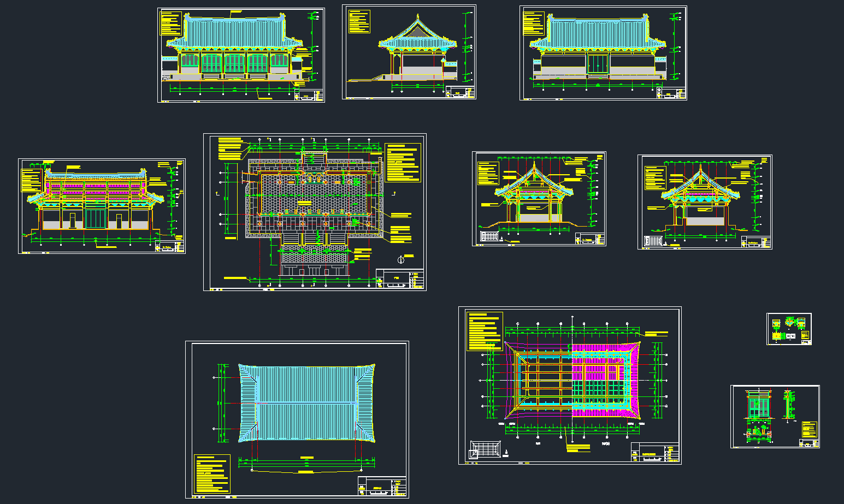Select the right of the two cross-section sheets
The height and width of the screenshot is (504, 844).
coord(705,202)
